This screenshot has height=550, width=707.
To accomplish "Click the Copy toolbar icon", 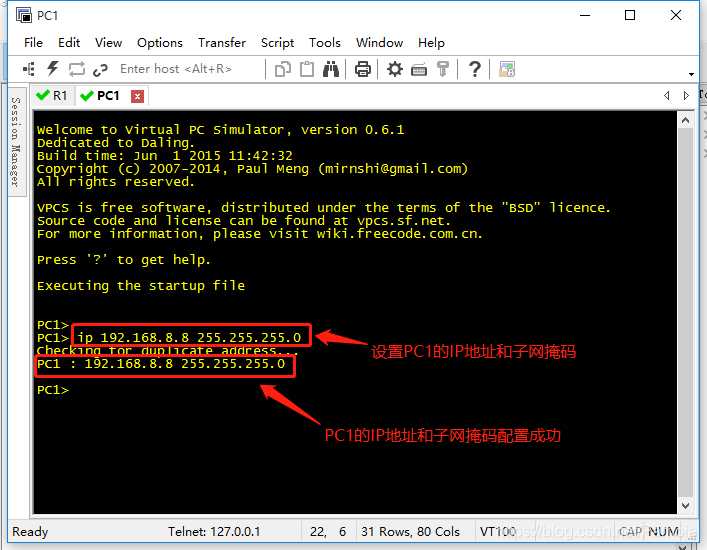I will (x=283, y=69).
